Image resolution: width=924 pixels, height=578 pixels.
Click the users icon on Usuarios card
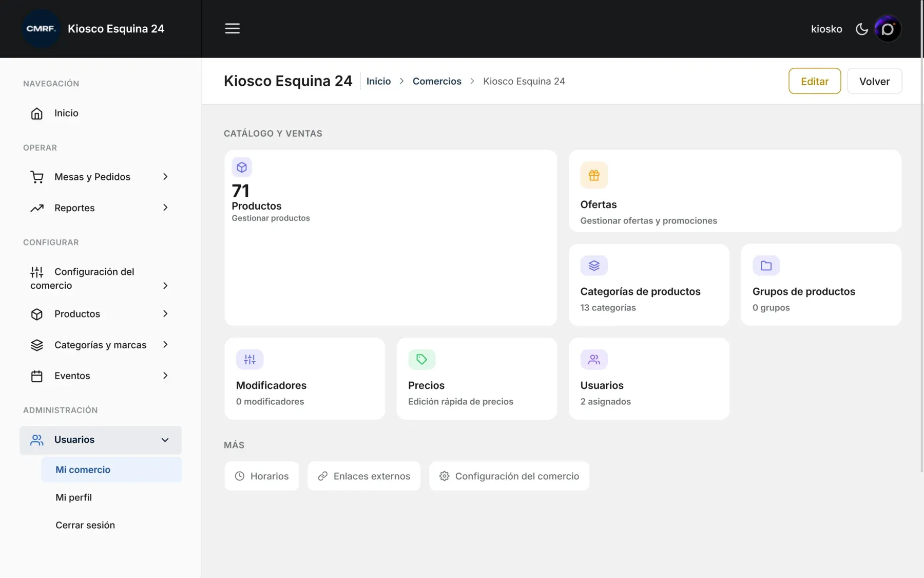coord(594,360)
